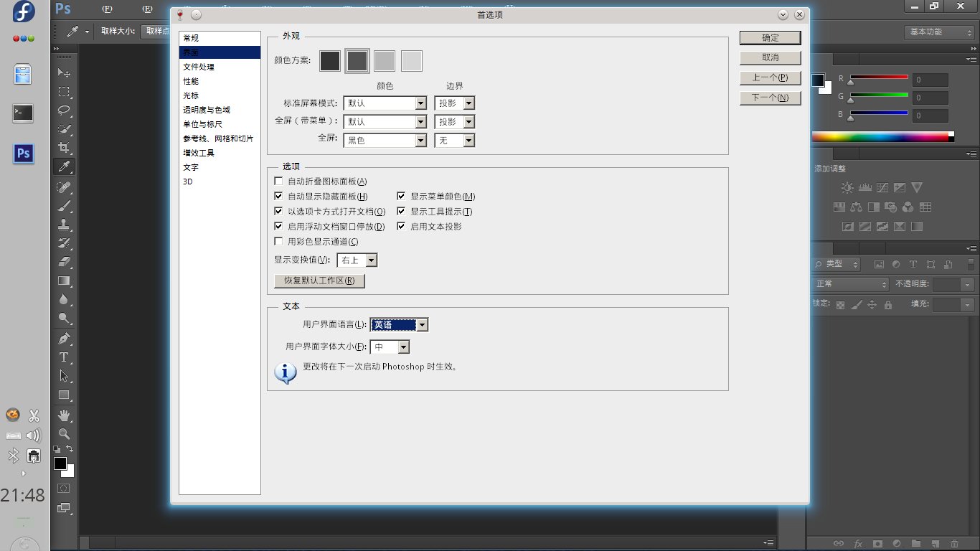Select the Gradient tool
Viewport: 980px width, 551px height.
pyautogui.click(x=64, y=281)
